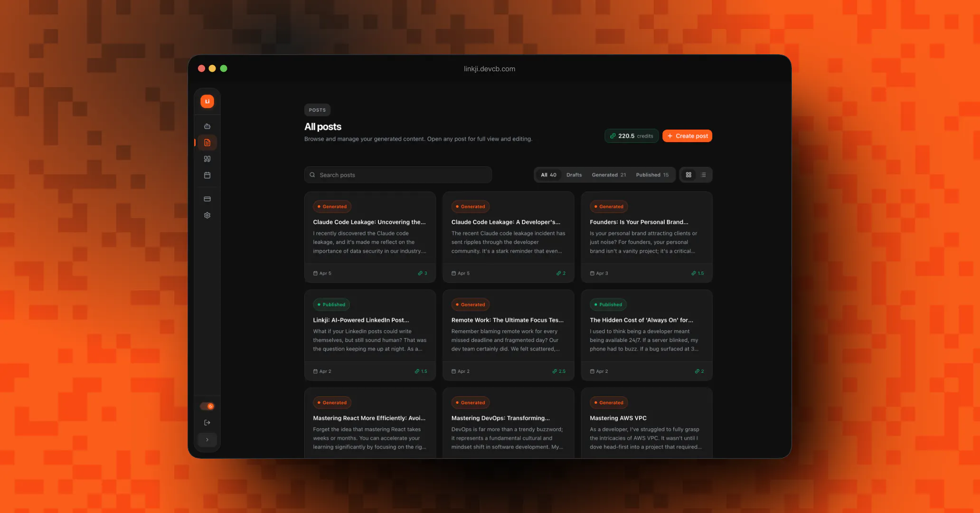Click the Generated badge on the Founders card

609,207
